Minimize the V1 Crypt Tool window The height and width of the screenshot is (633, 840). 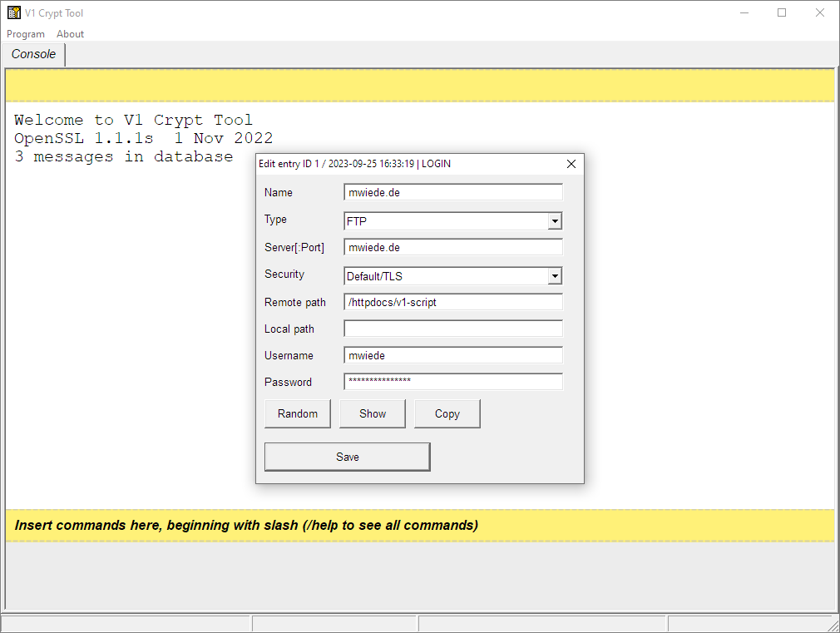(x=744, y=12)
